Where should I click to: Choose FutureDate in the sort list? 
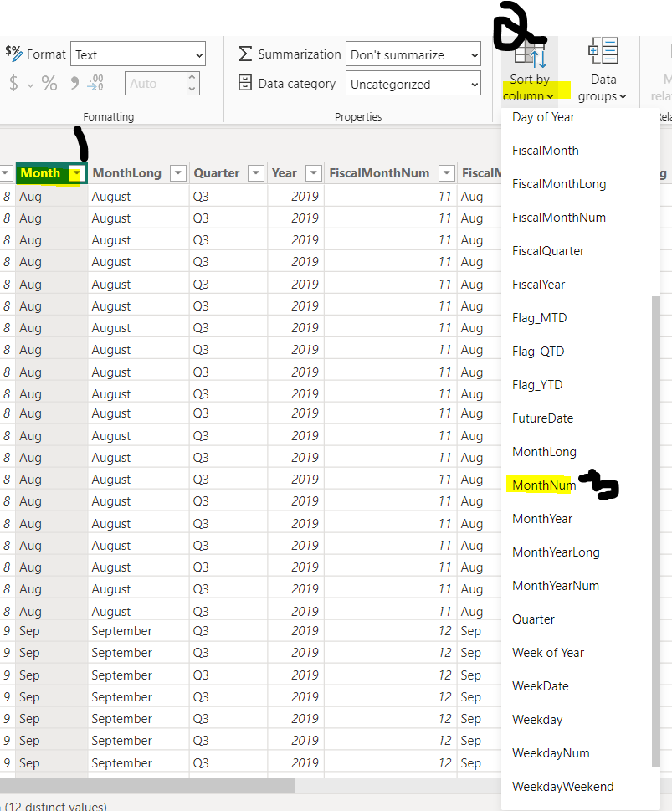[x=542, y=418]
